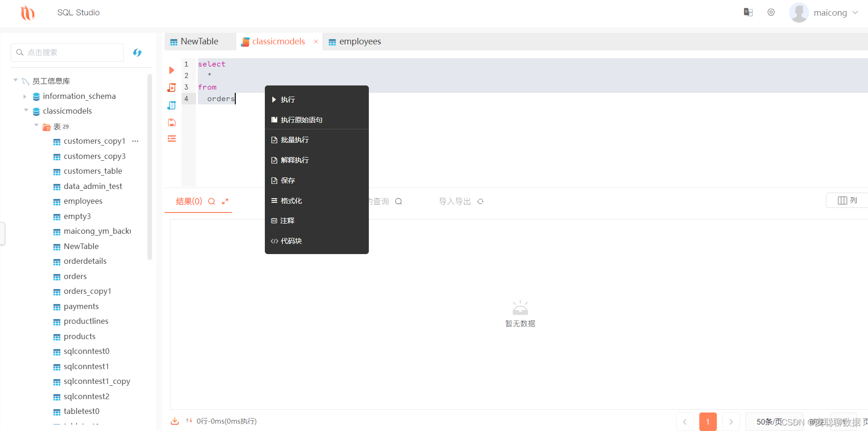Open the language translate icon in the header

[x=748, y=12]
